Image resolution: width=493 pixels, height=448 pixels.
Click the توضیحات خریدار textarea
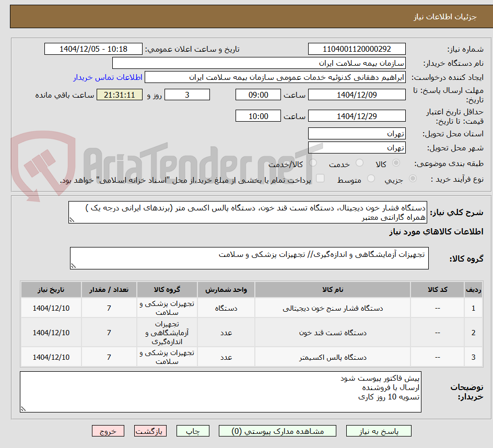(x=221, y=392)
